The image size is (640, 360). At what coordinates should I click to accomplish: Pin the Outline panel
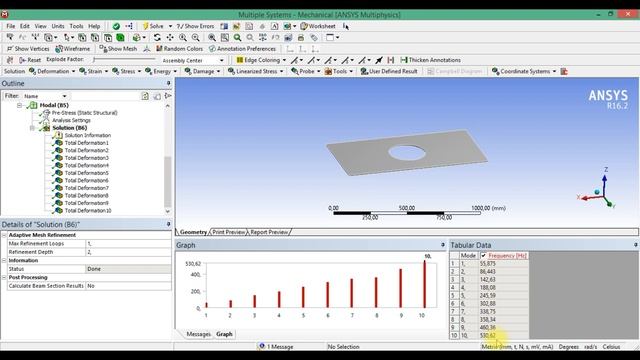pos(168,83)
